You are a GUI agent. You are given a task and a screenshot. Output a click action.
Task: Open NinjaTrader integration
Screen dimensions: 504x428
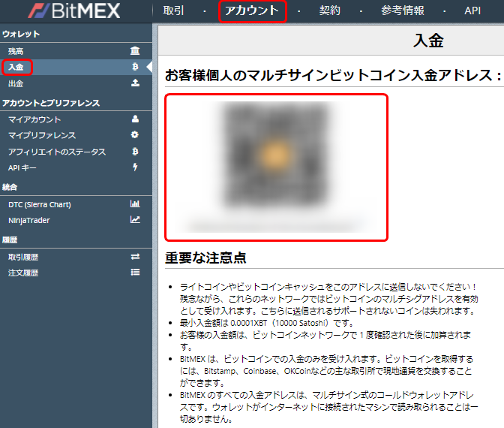pyautogui.click(x=29, y=221)
